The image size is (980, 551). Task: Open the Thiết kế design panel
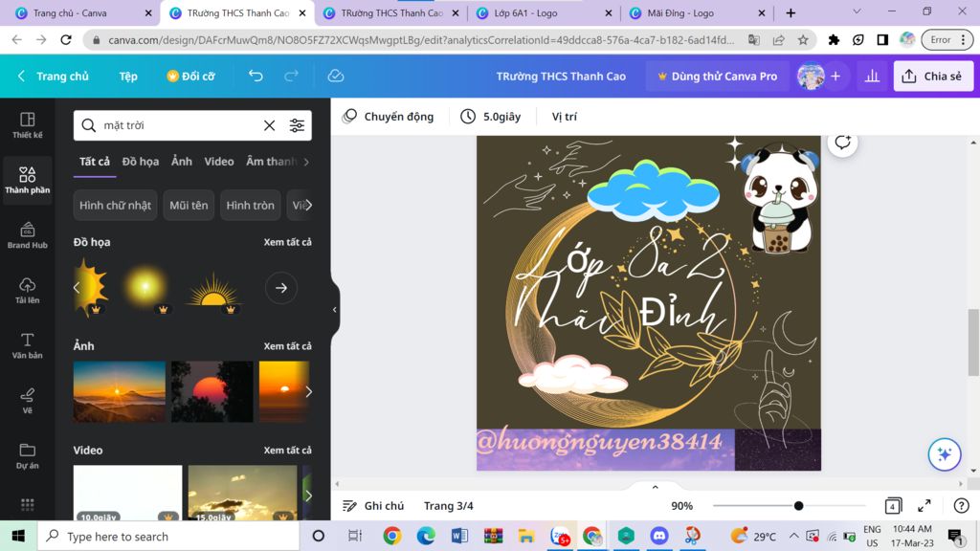pyautogui.click(x=28, y=125)
